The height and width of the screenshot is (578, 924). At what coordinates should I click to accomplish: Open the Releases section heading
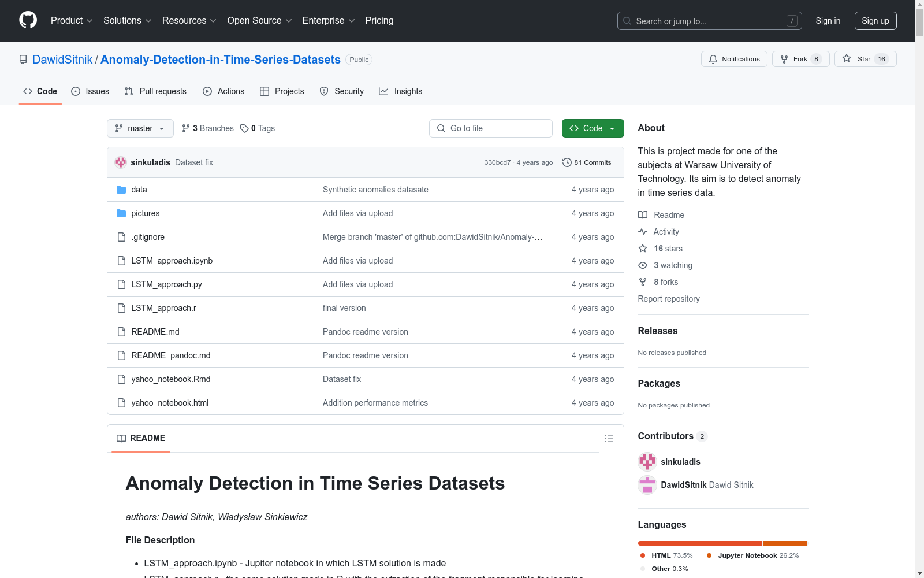(x=658, y=331)
